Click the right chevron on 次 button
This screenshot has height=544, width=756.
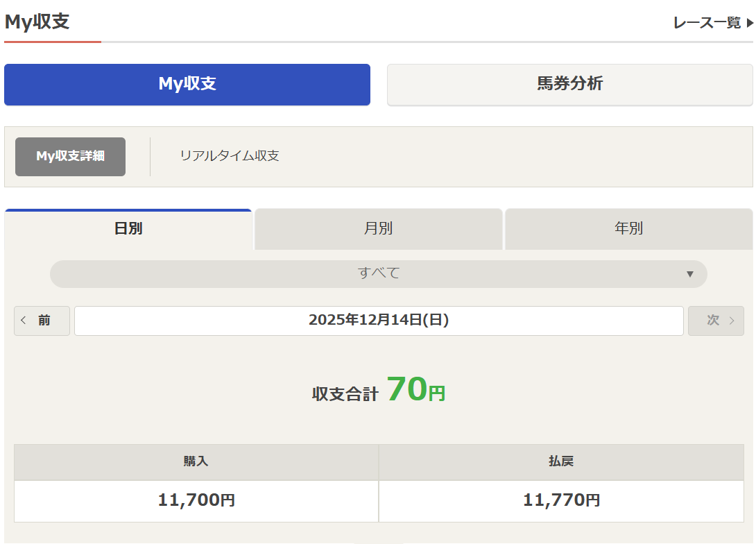[x=732, y=321]
